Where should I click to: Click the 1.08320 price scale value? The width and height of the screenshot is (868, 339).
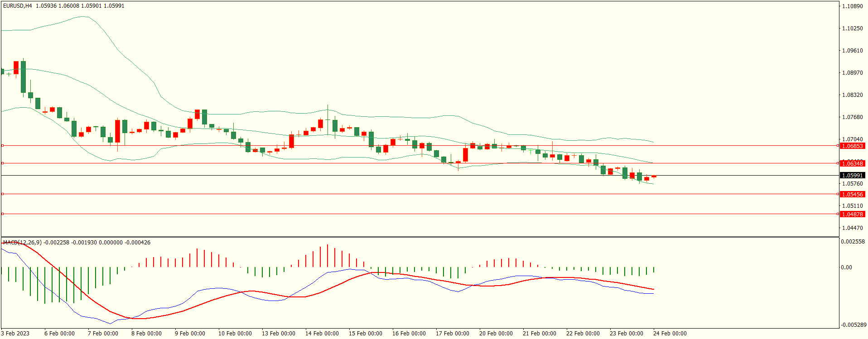[x=852, y=95]
